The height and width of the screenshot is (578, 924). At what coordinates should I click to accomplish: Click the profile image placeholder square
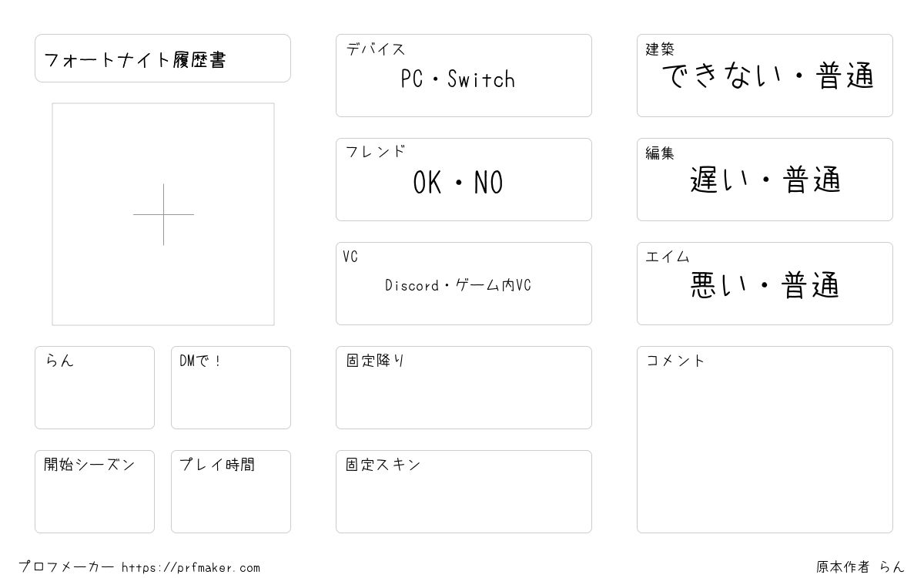[163, 214]
